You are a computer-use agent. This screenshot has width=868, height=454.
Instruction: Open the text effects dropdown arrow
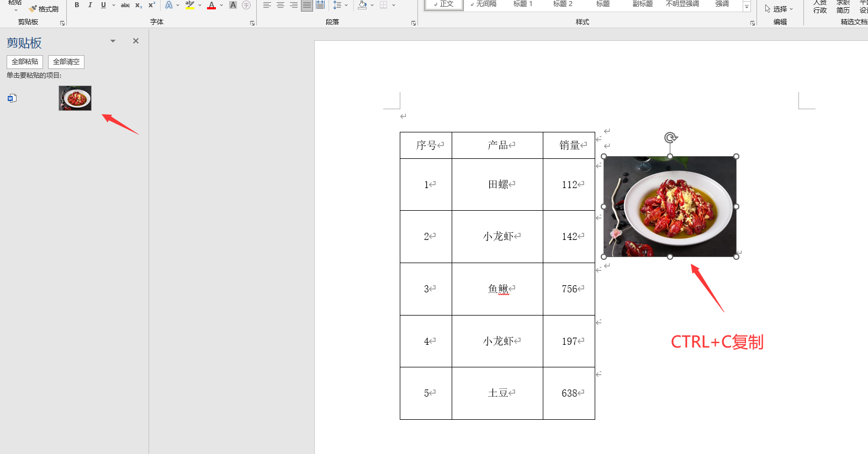point(178,5)
